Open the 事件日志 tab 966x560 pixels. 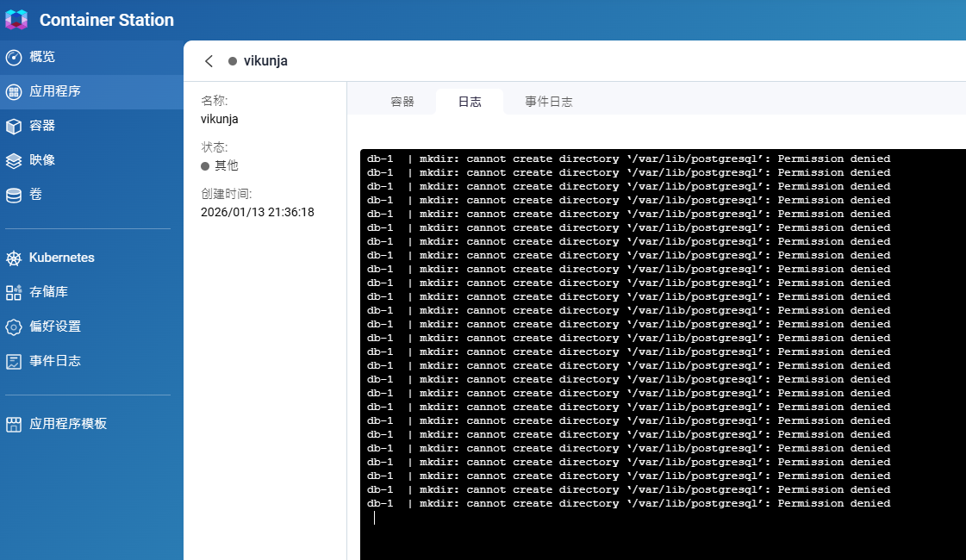(549, 102)
